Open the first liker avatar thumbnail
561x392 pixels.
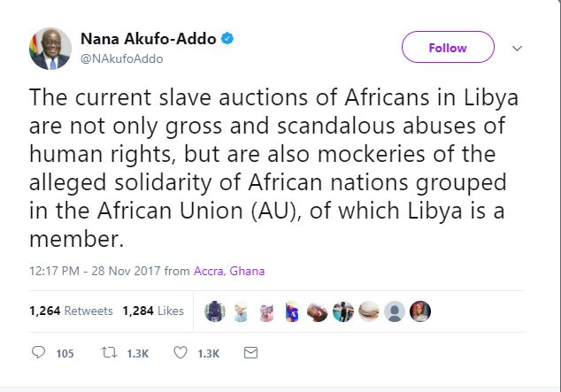[x=214, y=311]
